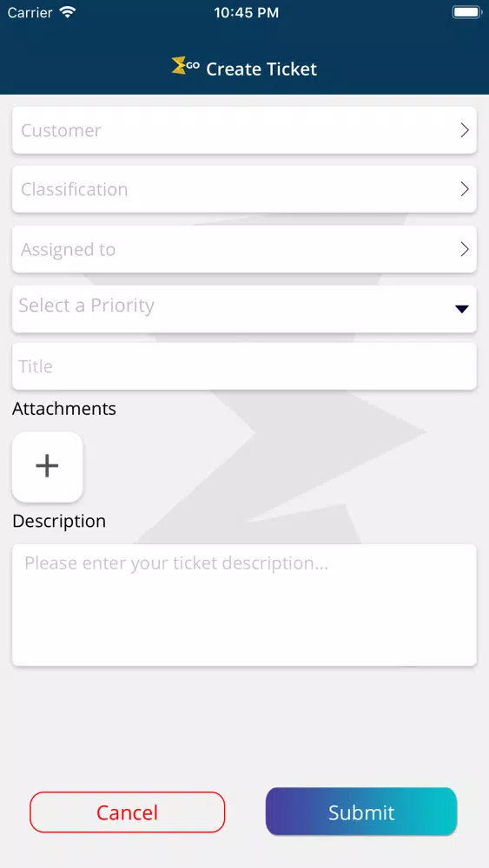Tap the battery icon in status bar

click(466, 12)
